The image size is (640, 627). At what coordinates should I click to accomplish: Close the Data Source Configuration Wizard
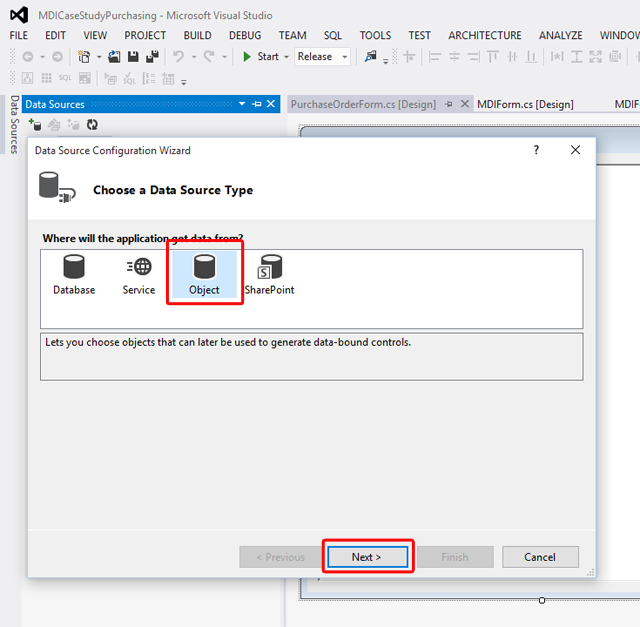[576, 150]
